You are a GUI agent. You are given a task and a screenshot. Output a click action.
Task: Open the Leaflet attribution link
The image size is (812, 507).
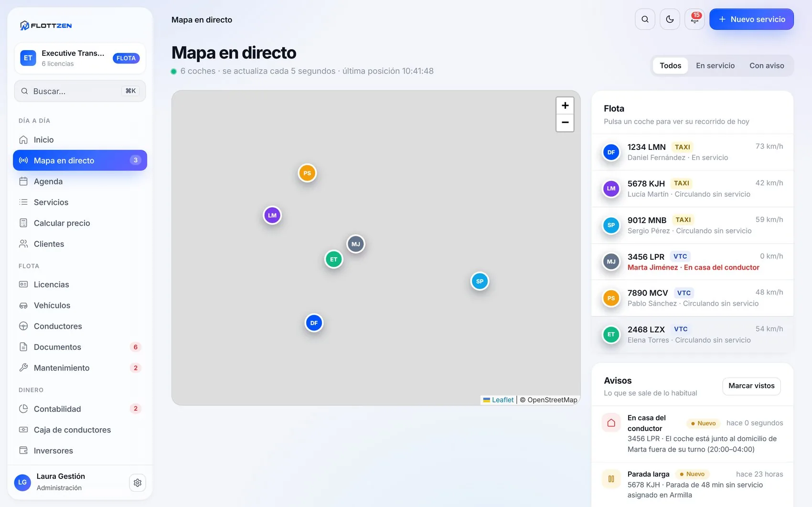coord(498,400)
